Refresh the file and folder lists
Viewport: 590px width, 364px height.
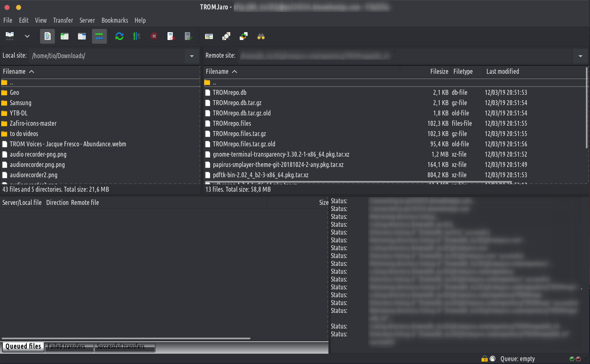pos(119,36)
